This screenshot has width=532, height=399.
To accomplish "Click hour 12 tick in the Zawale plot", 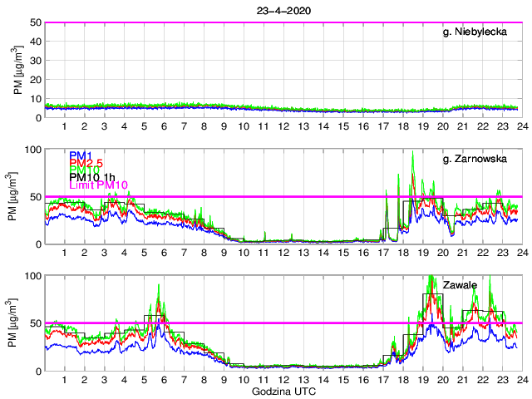I will point(283,379).
